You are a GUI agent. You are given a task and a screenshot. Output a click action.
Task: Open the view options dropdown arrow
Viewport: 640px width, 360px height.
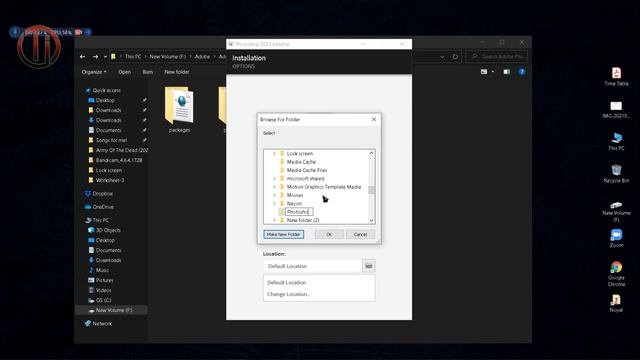point(493,72)
